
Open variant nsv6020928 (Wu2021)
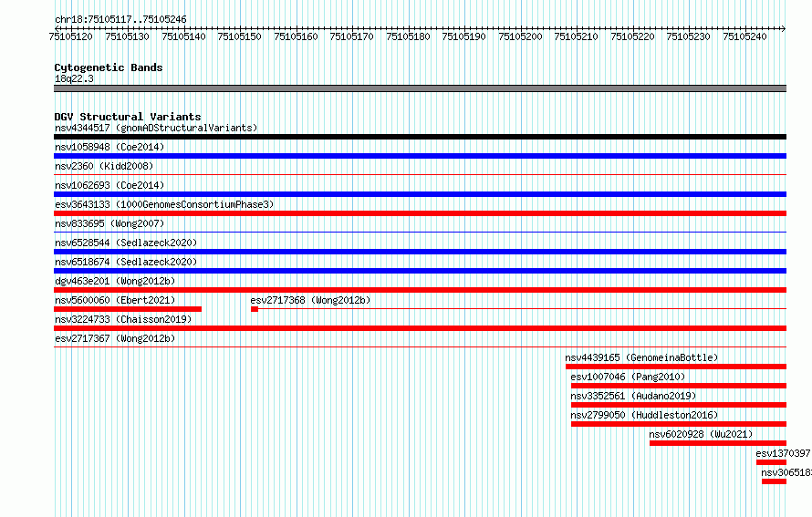click(702, 434)
